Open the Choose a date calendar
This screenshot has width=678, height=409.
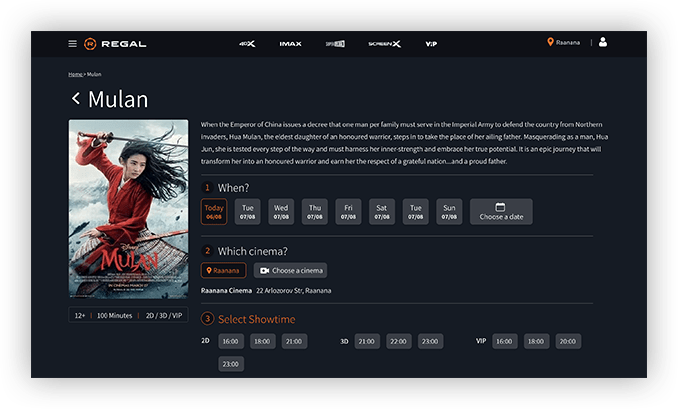[501, 211]
